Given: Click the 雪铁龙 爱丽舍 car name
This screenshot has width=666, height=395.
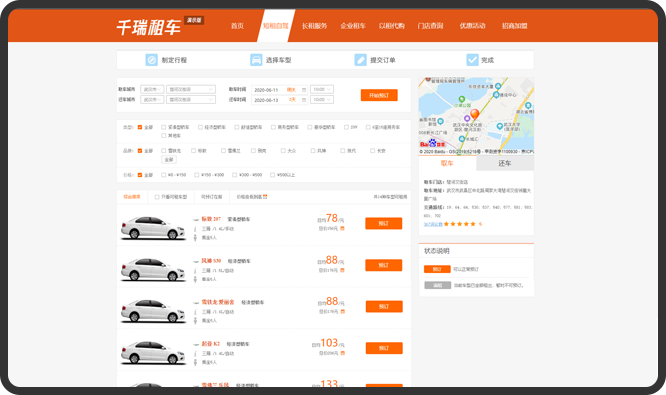Looking at the screenshot, I should point(218,302).
